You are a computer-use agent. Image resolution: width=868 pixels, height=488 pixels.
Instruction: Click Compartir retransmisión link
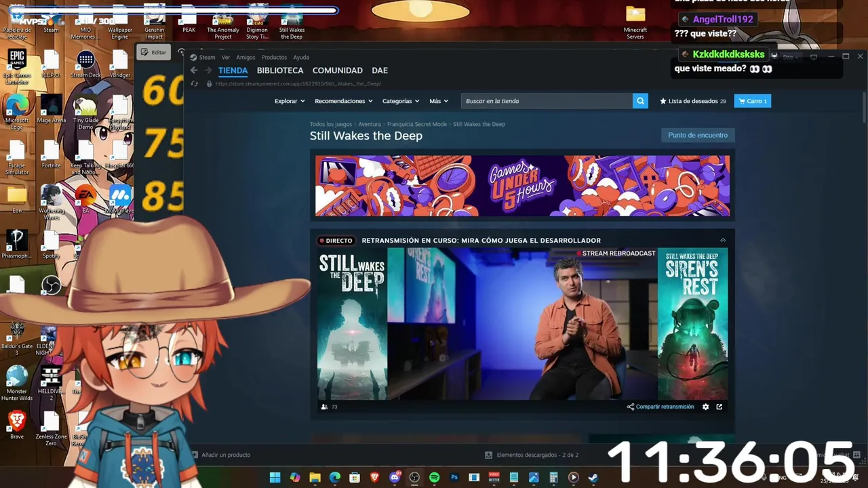click(660, 407)
